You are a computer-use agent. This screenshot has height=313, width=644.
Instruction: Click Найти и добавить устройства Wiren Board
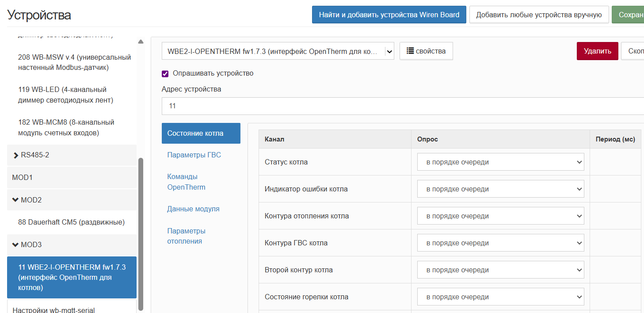(389, 15)
